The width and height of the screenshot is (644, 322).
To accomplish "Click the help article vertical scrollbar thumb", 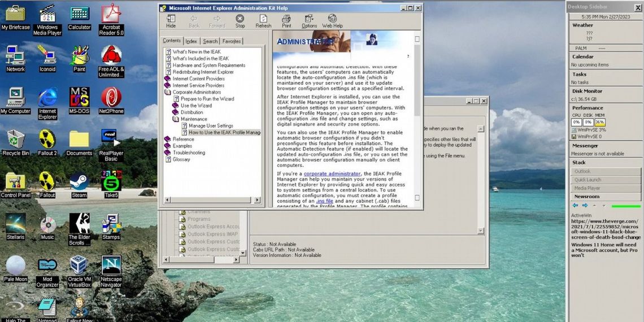I will click(417, 80).
